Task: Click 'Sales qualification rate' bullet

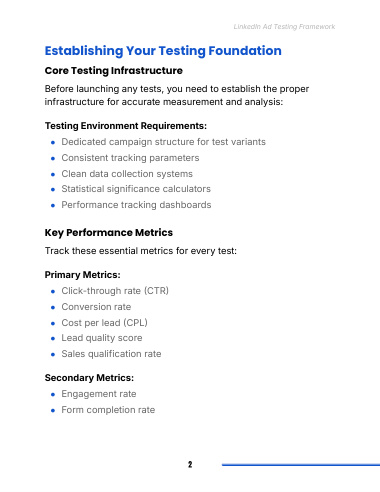Action: click(x=111, y=354)
